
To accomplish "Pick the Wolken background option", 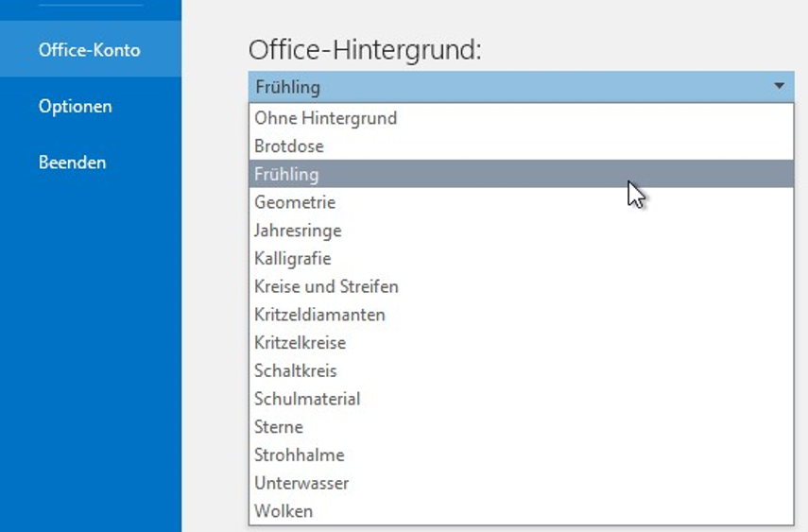I will [521, 511].
